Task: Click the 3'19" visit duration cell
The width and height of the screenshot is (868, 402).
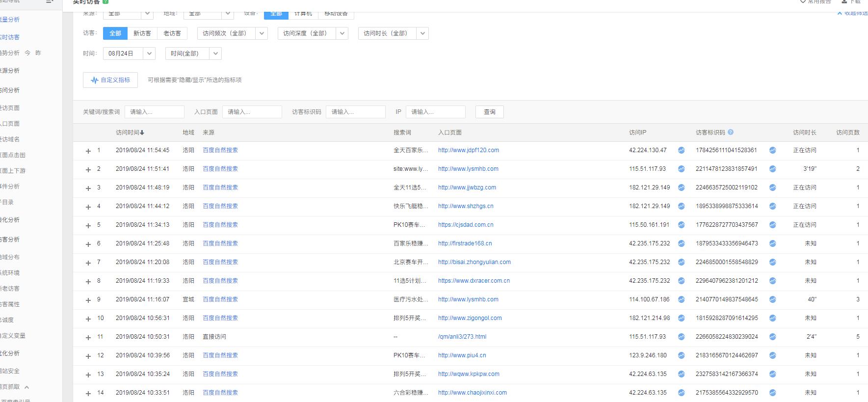Action: pos(810,169)
